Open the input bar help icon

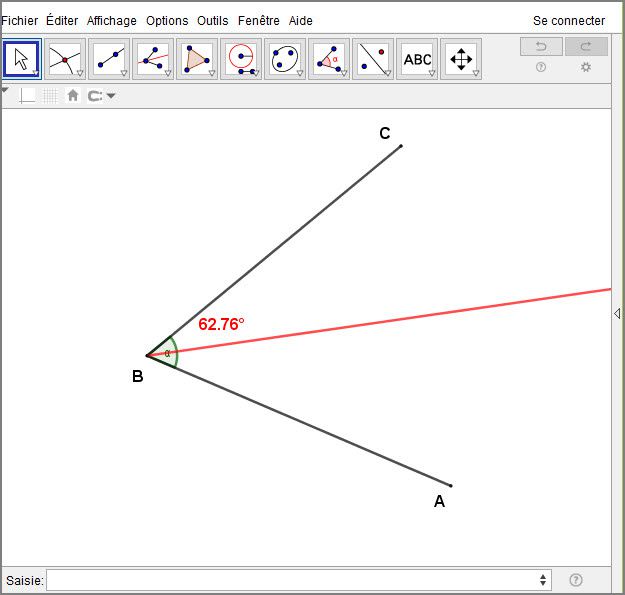click(x=576, y=580)
